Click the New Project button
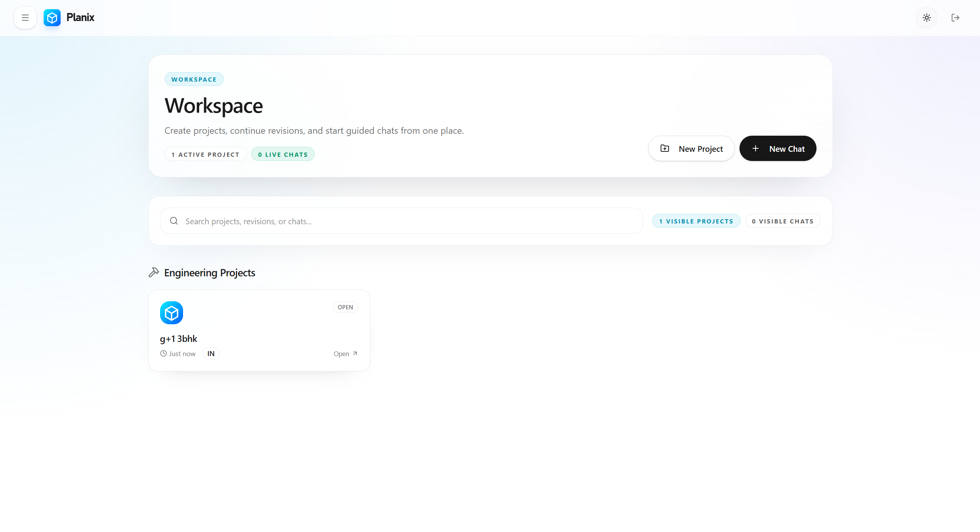The height and width of the screenshot is (532, 980). click(x=691, y=149)
